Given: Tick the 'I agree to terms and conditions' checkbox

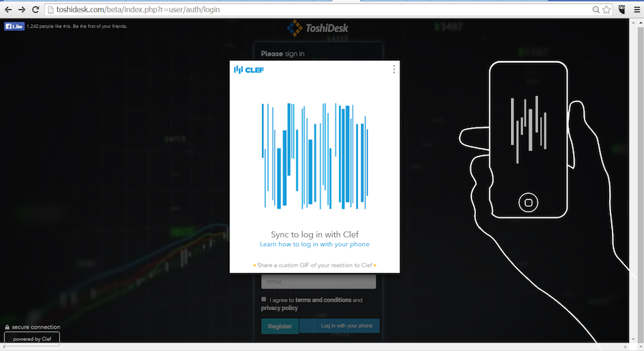Looking at the screenshot, I should coord(263,300).
